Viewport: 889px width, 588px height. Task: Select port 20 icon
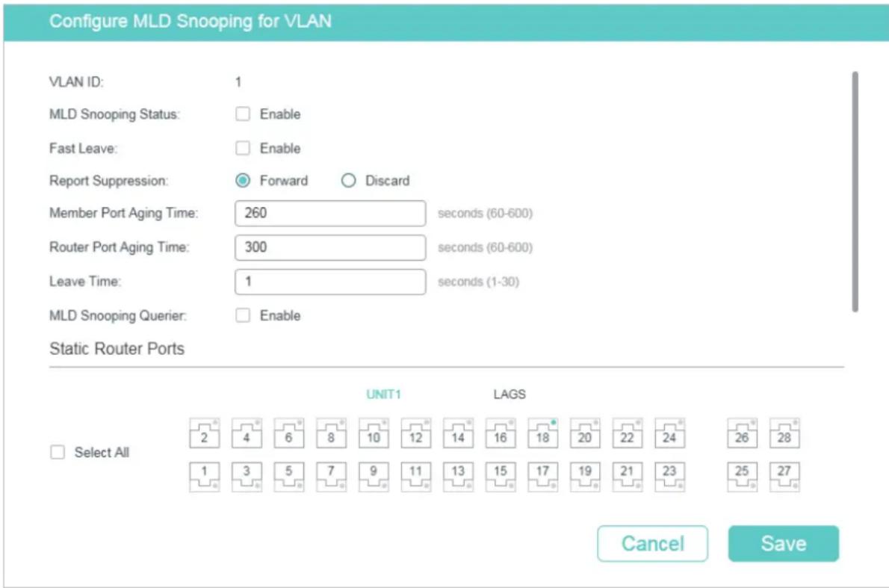pyautogui.click(x=584, y=433)
